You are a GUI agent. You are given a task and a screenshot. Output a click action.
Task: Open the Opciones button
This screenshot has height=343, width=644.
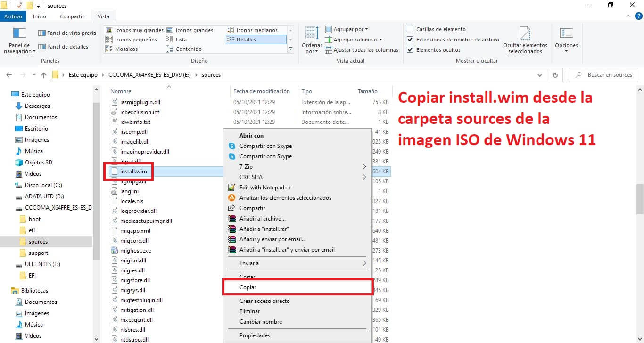point(566,40)
